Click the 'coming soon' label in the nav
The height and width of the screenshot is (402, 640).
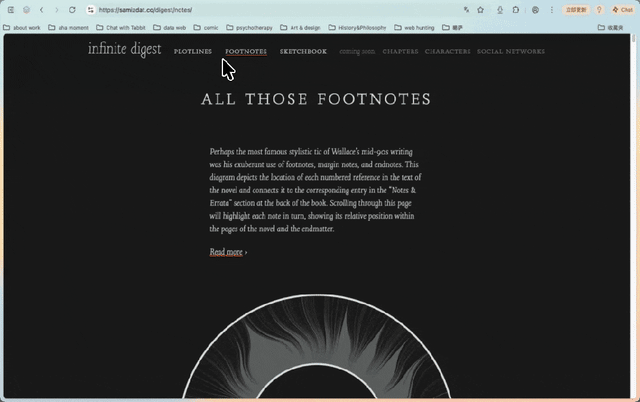click(x=357, y=51)
